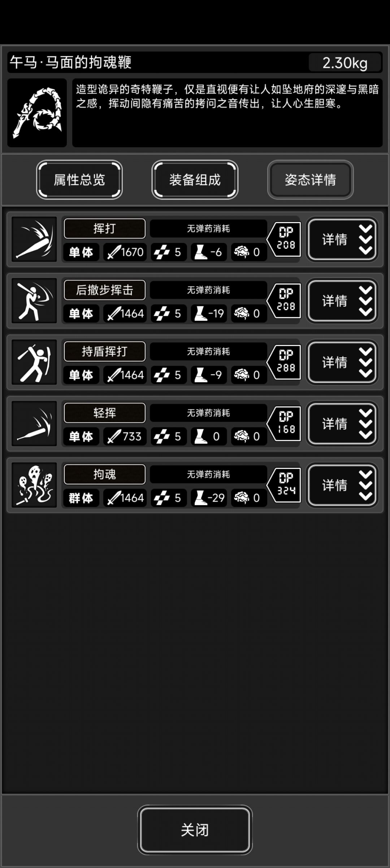Click the 拘魂 skill name label
The width and height of the screenshot is (390, 868).
pyautogui.click(x=105, y=474)
